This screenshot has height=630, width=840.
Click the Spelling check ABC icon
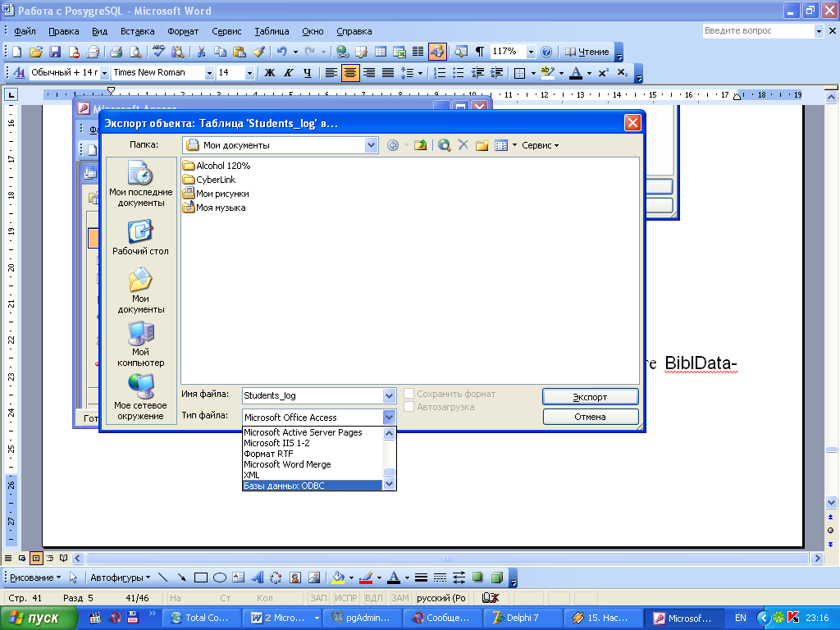pyautogui.click(x=158, y=52)
